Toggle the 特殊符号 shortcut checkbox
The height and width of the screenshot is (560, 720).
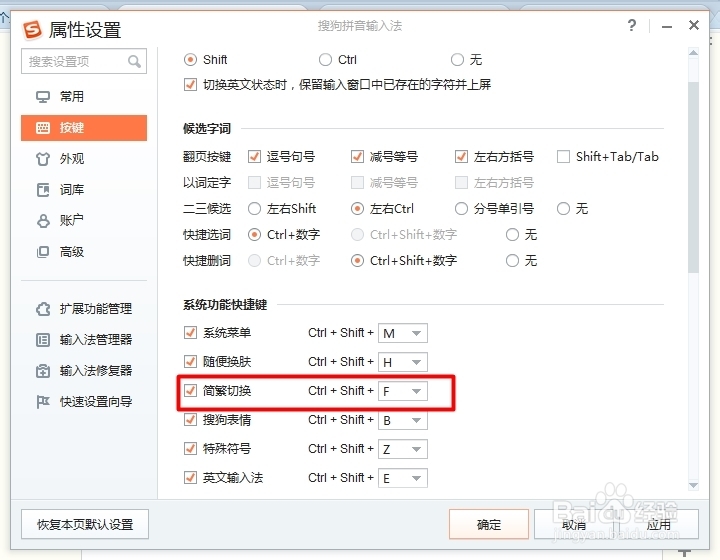[x=190, y=449]
